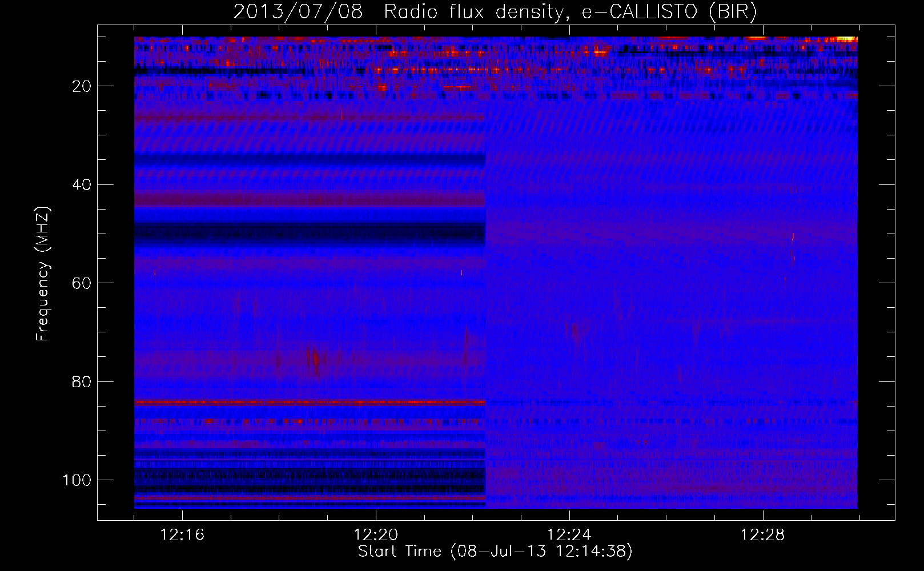Screen dimensions: 924x571
Task: Click the 'Frequency (MHZ)' axis label
Action: (43, 274)
